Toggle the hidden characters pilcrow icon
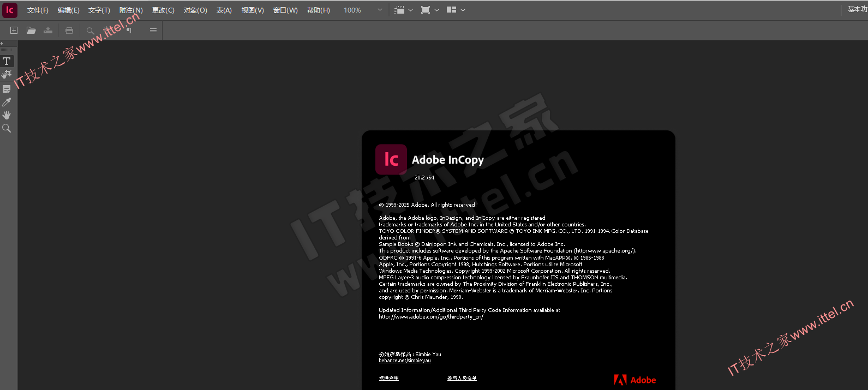This screenshot has width=868, height=390. coord(129,31)
